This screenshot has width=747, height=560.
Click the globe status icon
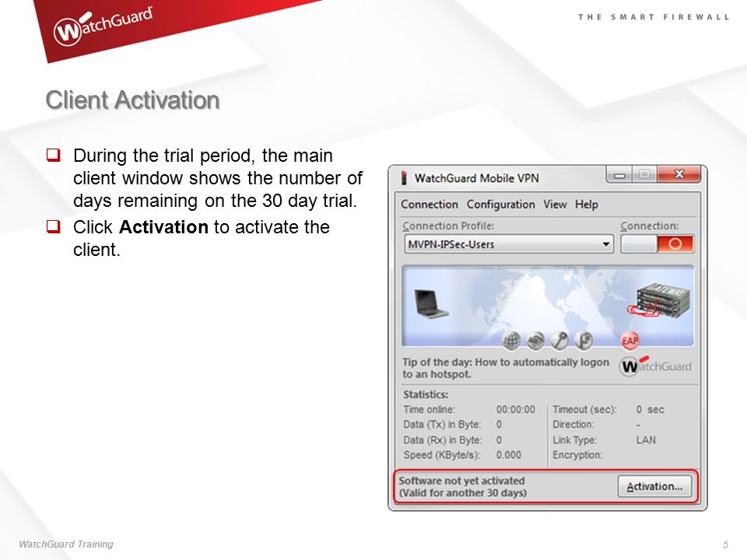coord(511,340)
